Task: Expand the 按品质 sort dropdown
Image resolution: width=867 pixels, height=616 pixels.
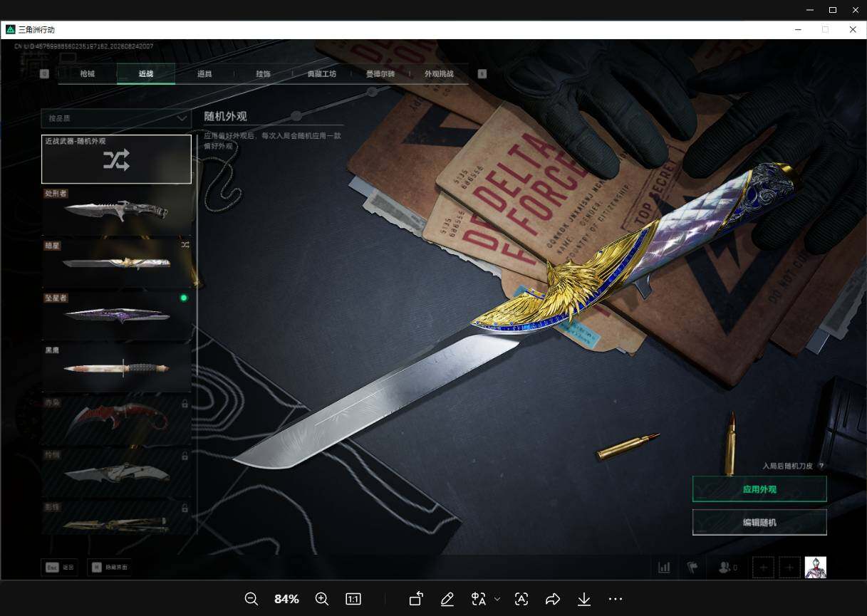Action: click(116, 118)
